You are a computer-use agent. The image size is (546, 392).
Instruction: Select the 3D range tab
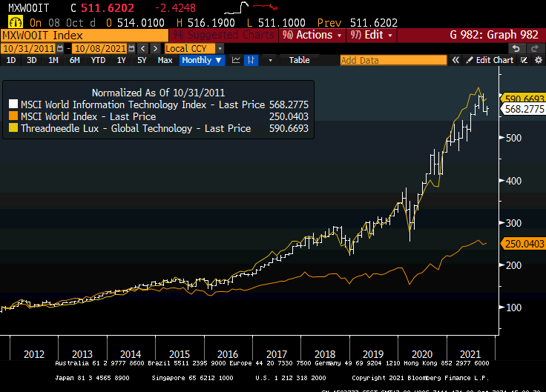tap(32, 60)
